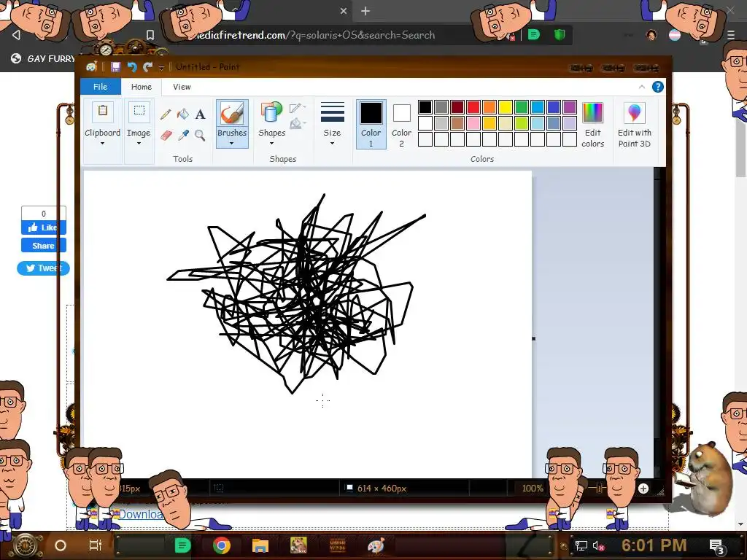The width and height of the screenshot is (747, 560).
Task: Open the notification center icon
Action: (716, 545)
